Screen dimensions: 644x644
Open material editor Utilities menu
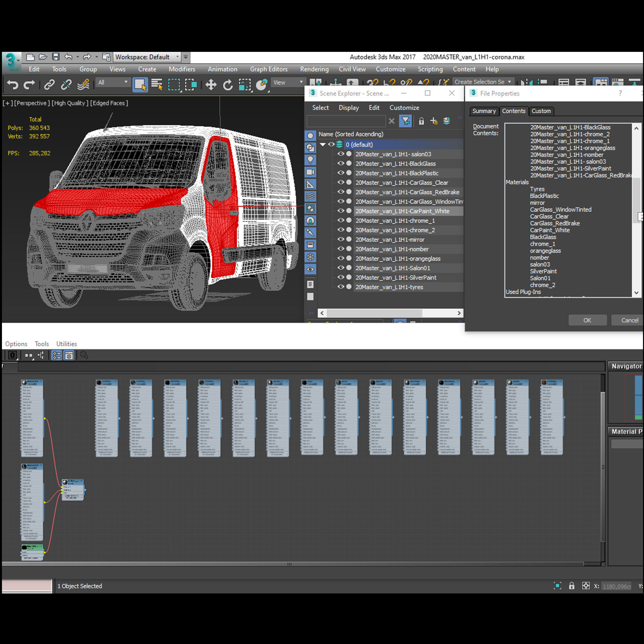pyautogui.click(x=66, y=344)
